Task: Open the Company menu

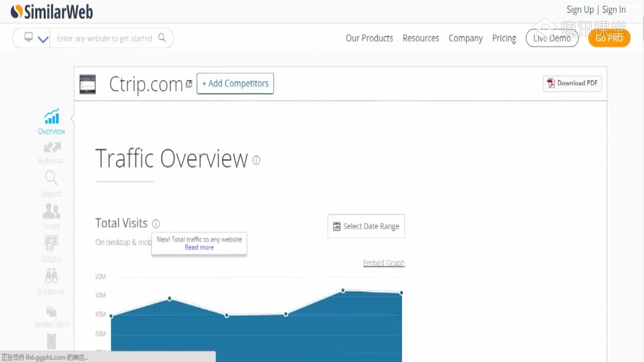Action: [x=465, y=38]
